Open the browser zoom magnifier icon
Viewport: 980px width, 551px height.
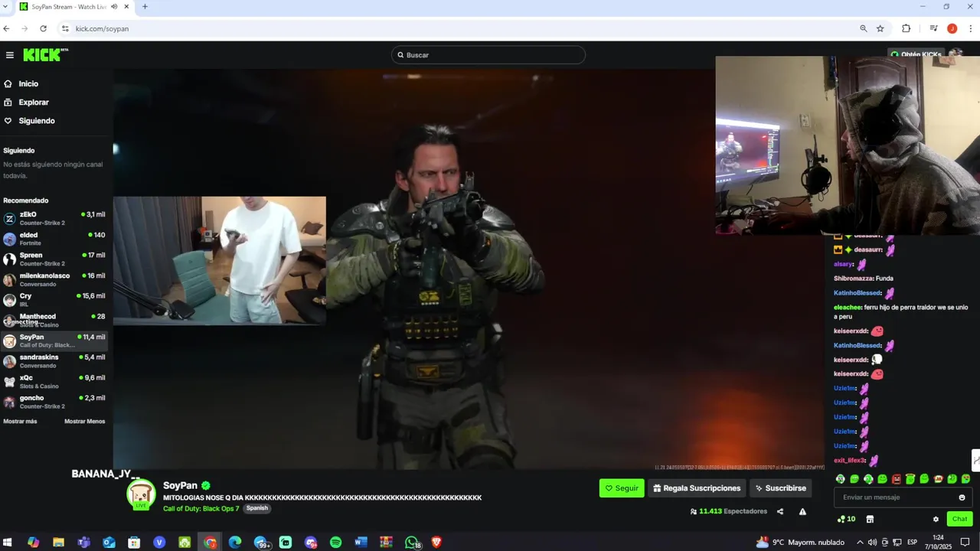pyautogui.click(x=864, y=28)
